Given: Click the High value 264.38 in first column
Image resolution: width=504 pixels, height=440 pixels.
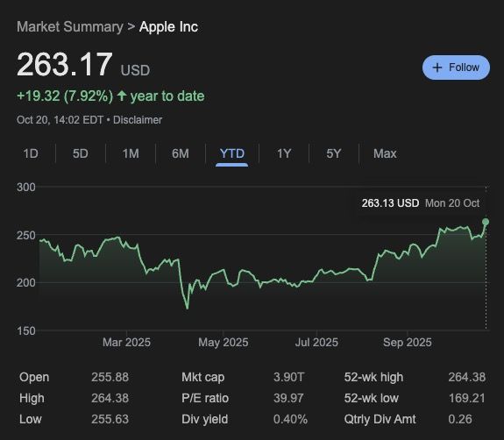Looking at the screenshot, I should pos(110,398).
